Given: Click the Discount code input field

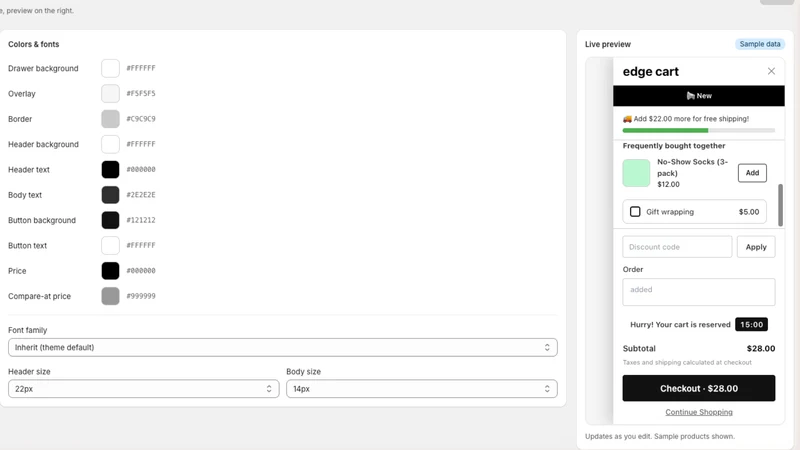Looking at the screenshot, I should coord(677,247).
